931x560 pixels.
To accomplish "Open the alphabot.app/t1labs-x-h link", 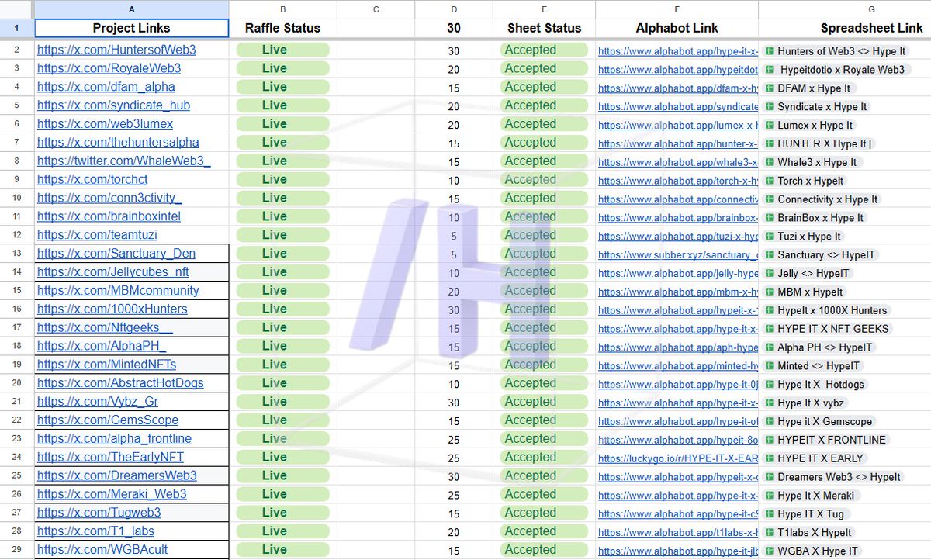I will [x=678, y=532].
